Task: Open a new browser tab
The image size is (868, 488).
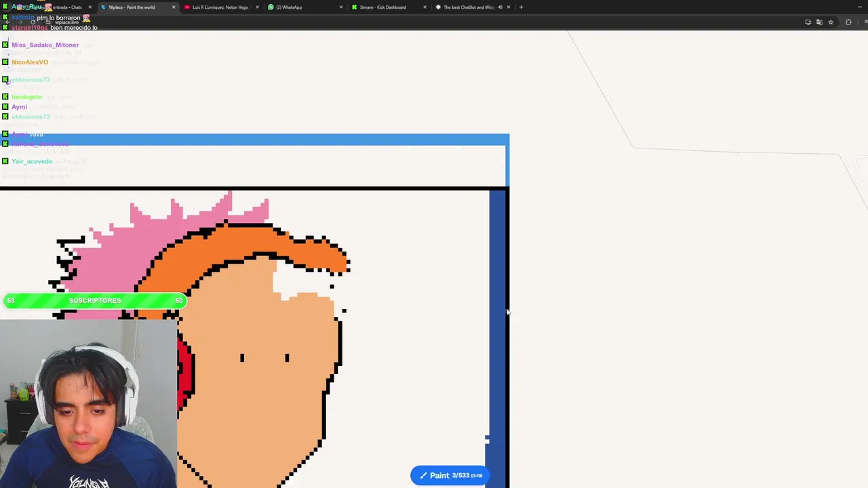Action: pyautogui.click(x=521, y=7)
